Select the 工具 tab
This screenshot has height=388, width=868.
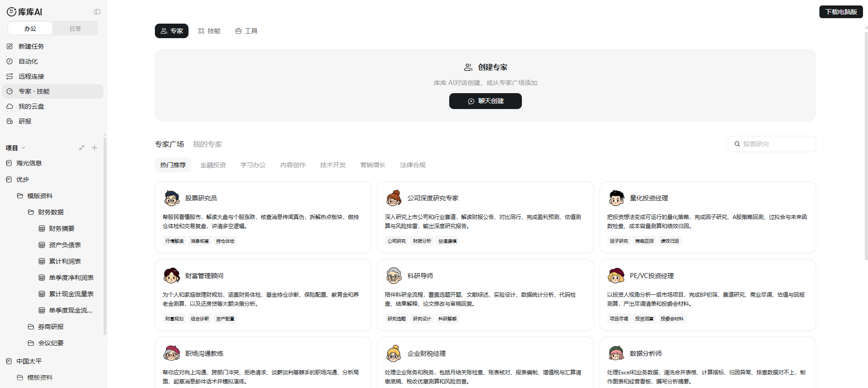pyautogui.click(x=246, y=31)
